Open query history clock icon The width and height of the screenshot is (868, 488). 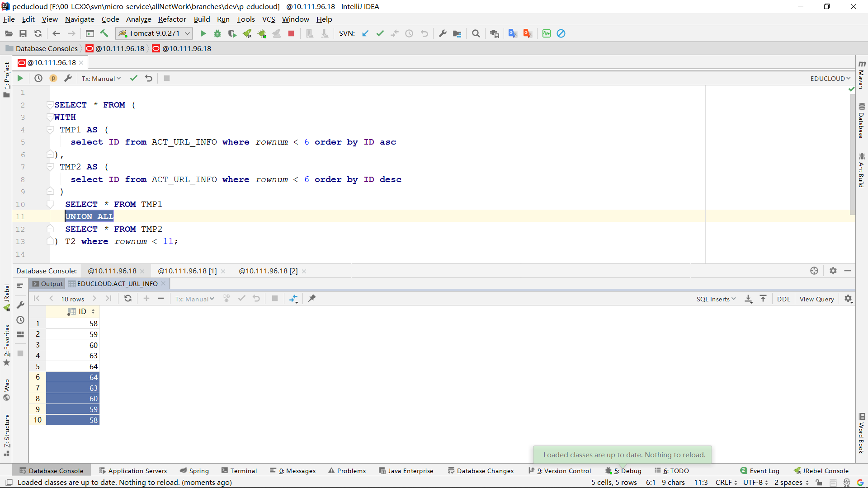coord(38,78)
